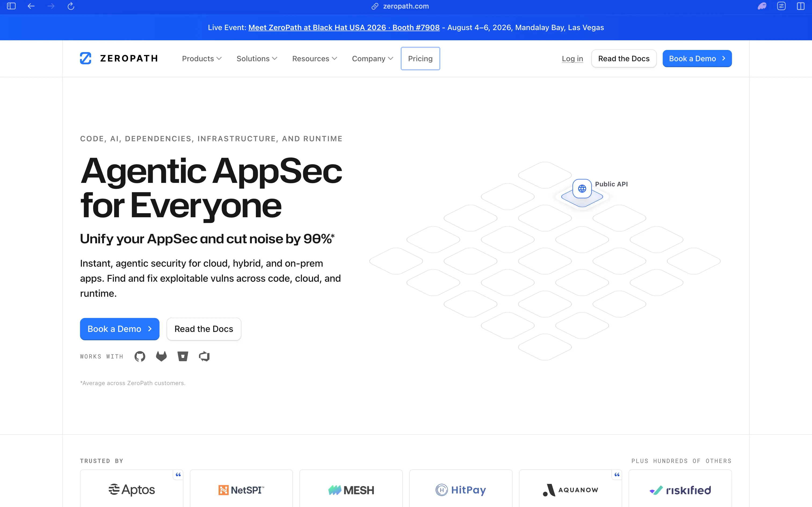Expand the Resources dropdown menu
This screenshot has width=812, height=507.
point(314,59)
